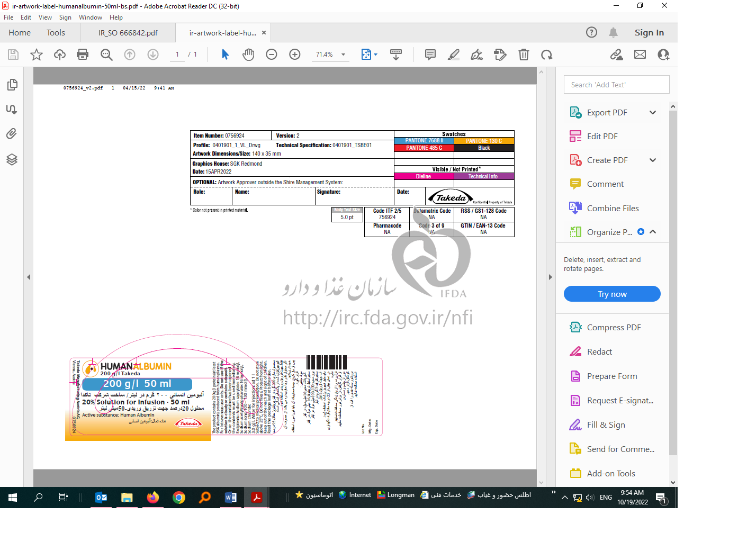
Task: Click the Search 'Add Text' field
Action: 617,85
